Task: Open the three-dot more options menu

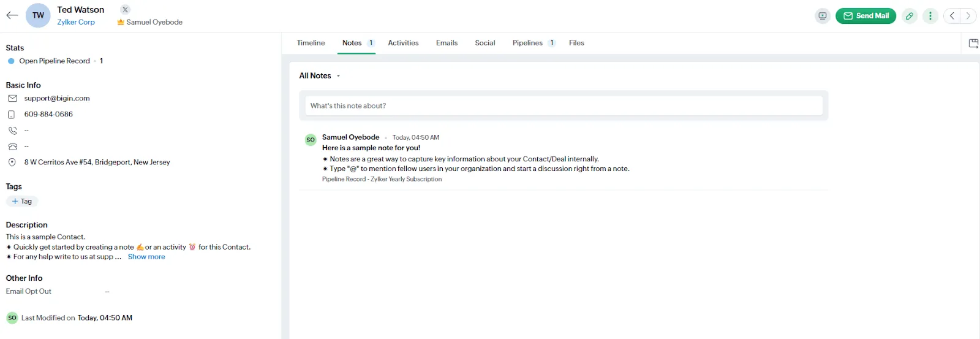Action: pos(930,16)
